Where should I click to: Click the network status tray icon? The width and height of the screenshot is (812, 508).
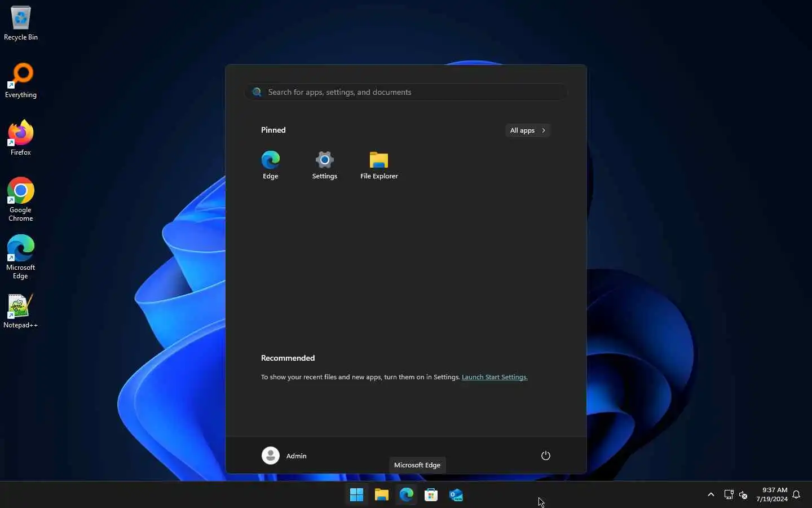click(x=729, y=495)
